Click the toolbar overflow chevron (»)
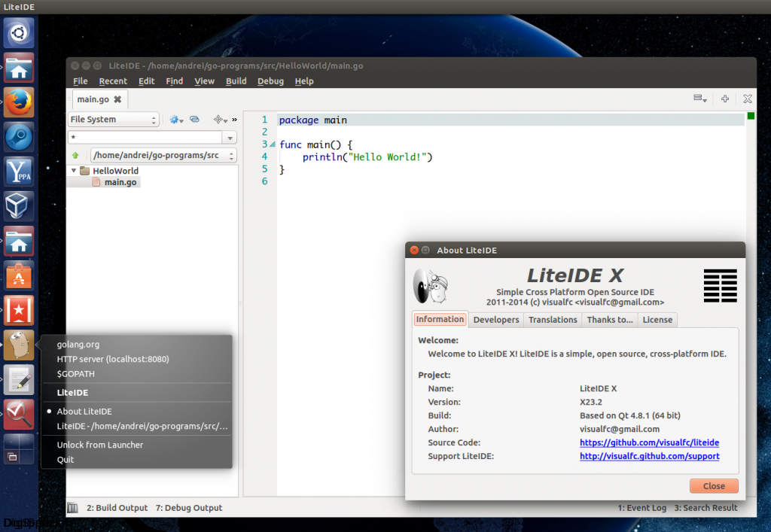Screen dimensions: 771x532 (234, 120)
